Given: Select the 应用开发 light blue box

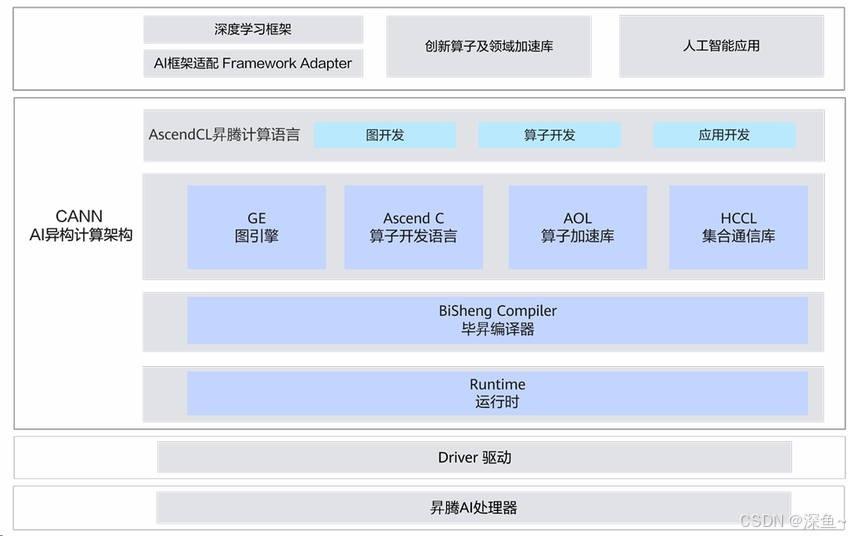Looking at the screenshot, I should click(x=724, y=135).
